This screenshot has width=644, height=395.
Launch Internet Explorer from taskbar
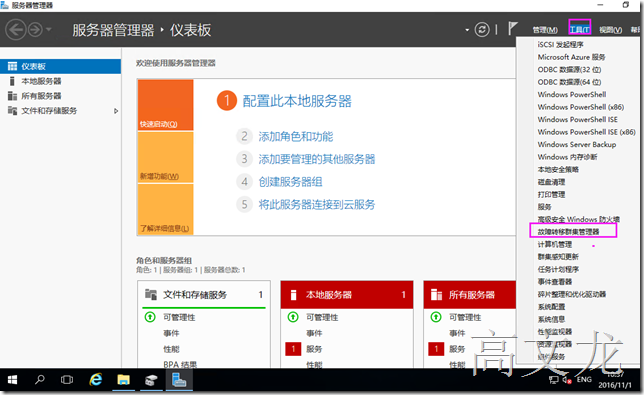tap(96, 379)
